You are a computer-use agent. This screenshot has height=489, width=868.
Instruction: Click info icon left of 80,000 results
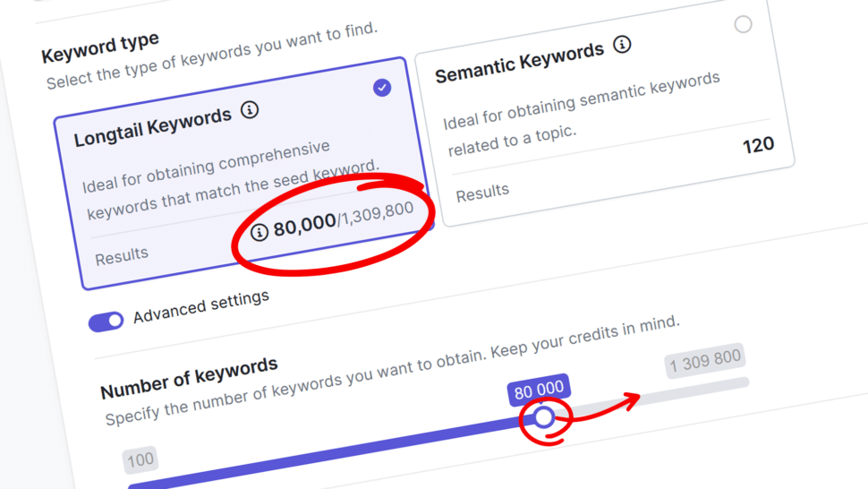tap(259, 232)
